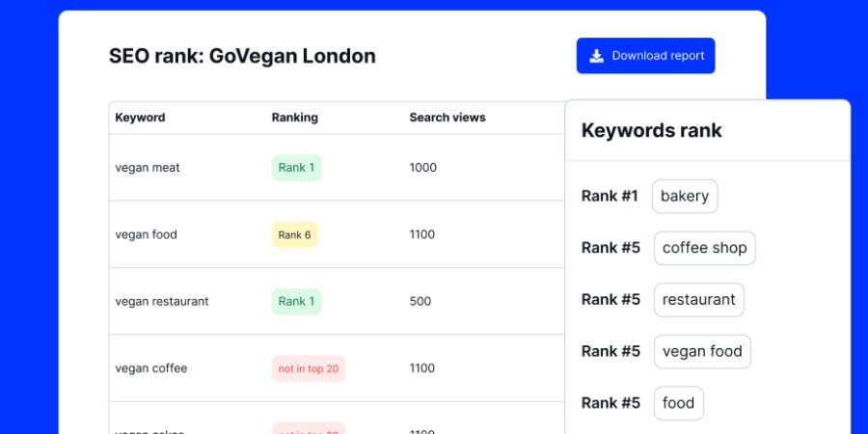Select the vegan food table row
868x434 pixels.
146,234
